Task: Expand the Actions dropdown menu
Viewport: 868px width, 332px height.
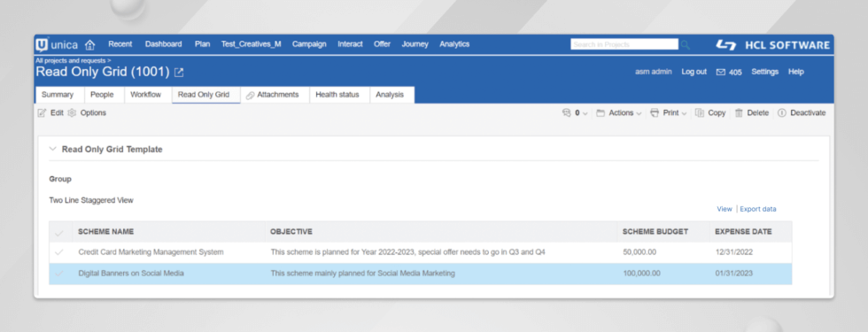Action: tap(619, 113)
